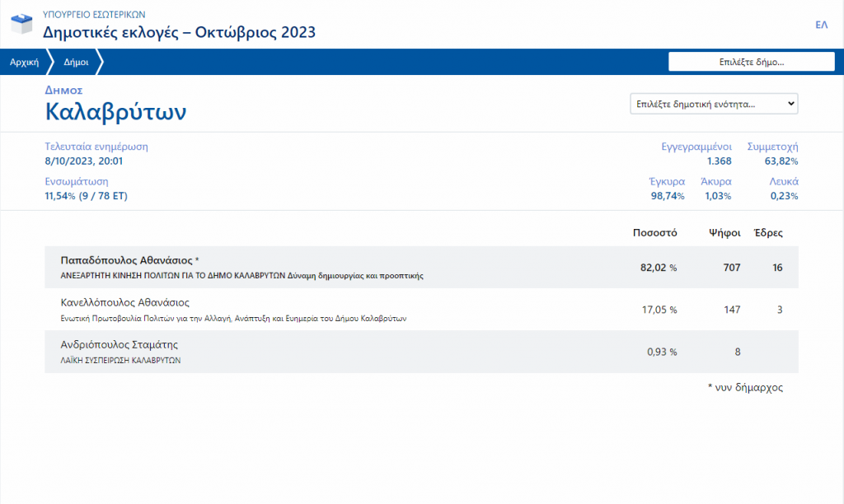
Task: Click the last update time 8/10/2023, 20:01
Action: tap(84, 161)
